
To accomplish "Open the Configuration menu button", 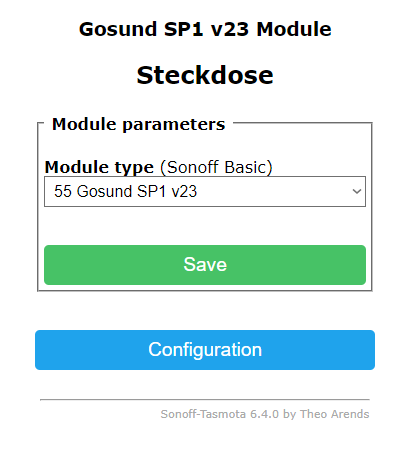I will (x=205, y=350).
